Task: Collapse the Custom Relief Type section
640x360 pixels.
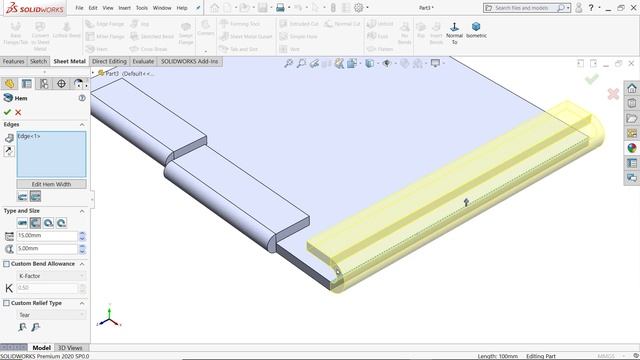Action: tap(82, 303)
